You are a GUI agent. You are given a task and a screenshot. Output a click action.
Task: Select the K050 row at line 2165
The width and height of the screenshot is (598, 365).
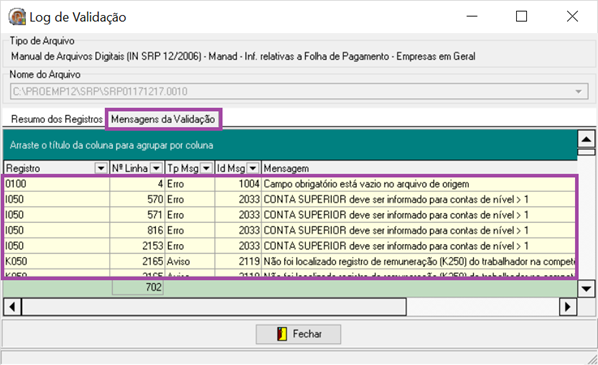pos(290,262)
